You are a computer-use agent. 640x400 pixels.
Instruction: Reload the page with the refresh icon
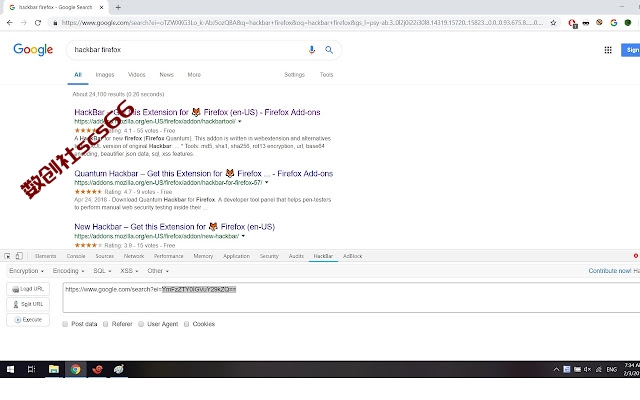[x=38, y=23]
